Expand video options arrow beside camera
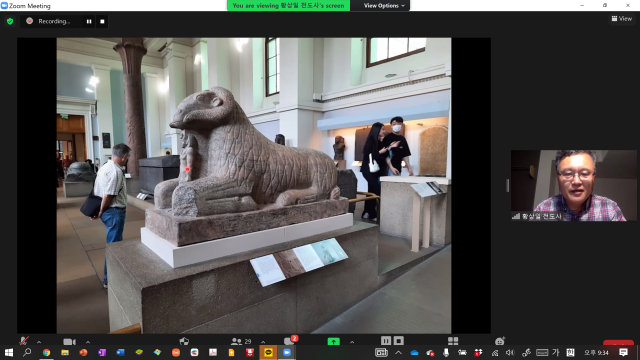Screen dimensions: 640x360 click(88, 342)
